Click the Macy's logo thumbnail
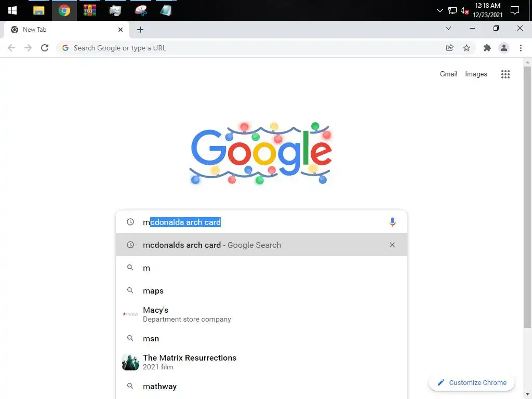Viewport: 532px width, 399px height. coord(130,314)
